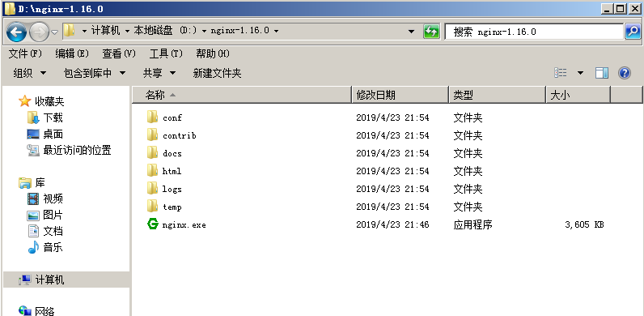Select 计算机 in the address breadcrumb
The height and width of the screenshot is (316, 644).
105,31
